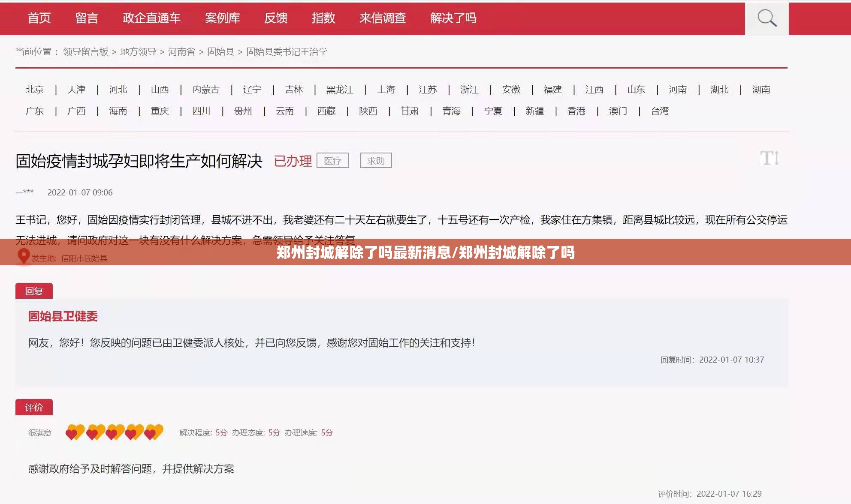Select the 安徽 province link
851x504 pixels.
tap(511, 90)
